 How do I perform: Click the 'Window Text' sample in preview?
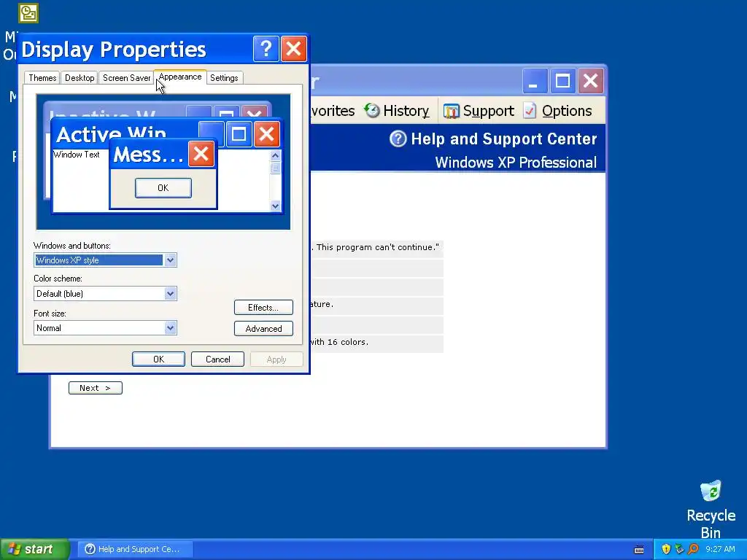pyautogui.click(x=76, y=155)
